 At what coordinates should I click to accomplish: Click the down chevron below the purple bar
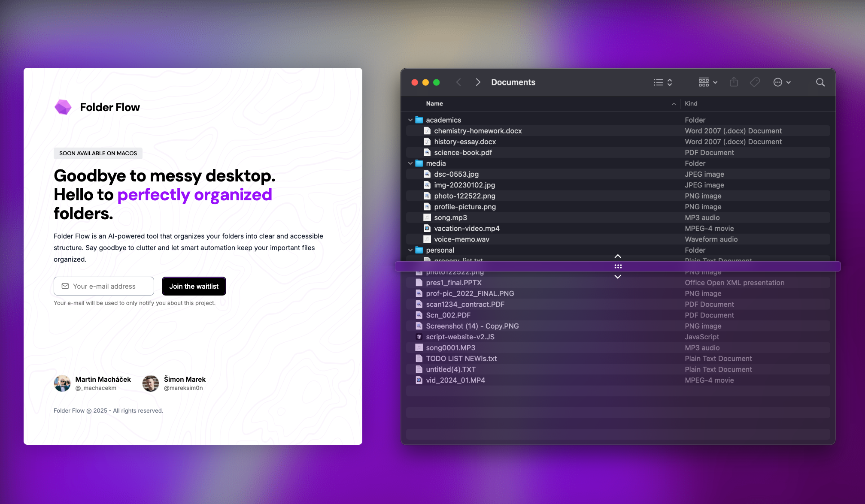click(618, 277)
